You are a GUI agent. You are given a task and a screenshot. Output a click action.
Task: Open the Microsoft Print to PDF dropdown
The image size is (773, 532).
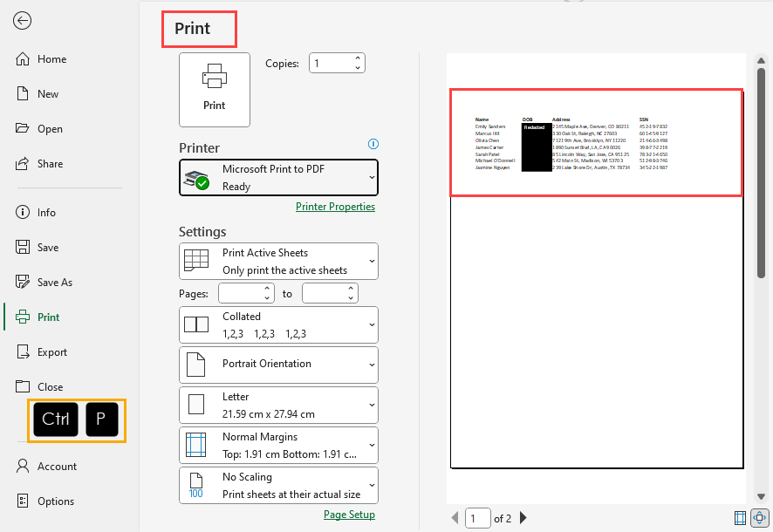click(x=278, y=177)
